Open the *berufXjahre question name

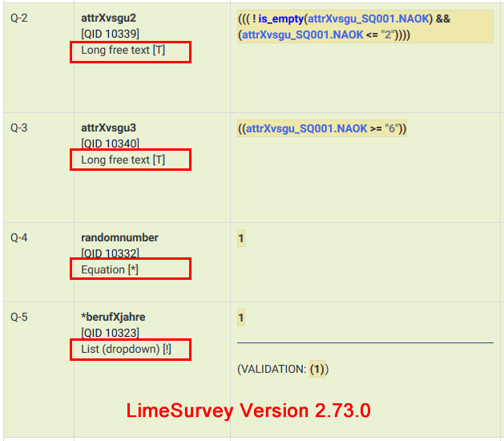[113, 317]
